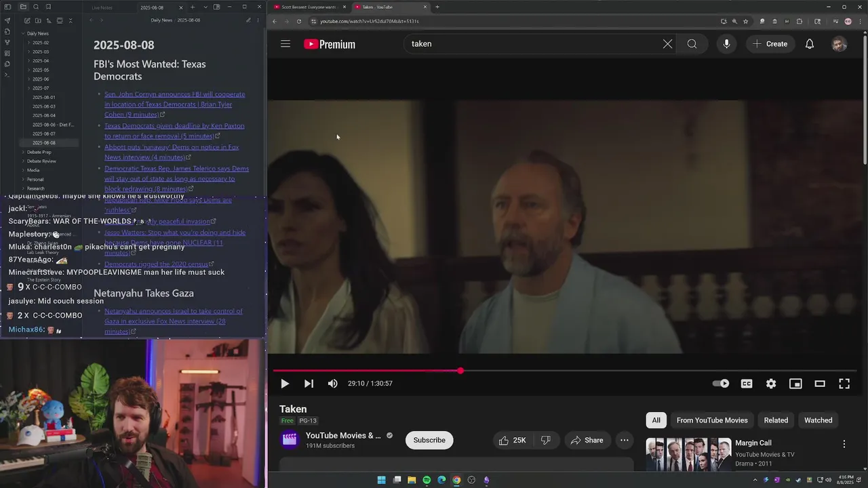The height and width of the screenshot is (488, 868).
Task: Start voice search with microphone
Action: [726, 44]
